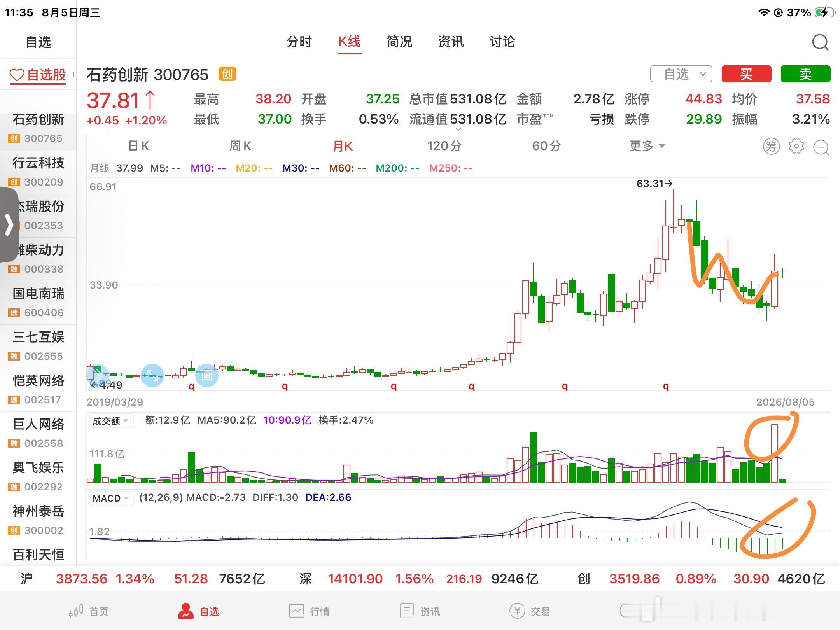Open the MACD indicator dropdown
The width and height of the screenshot is (840, 630).
pyautogui.click(x=111, y=498)
